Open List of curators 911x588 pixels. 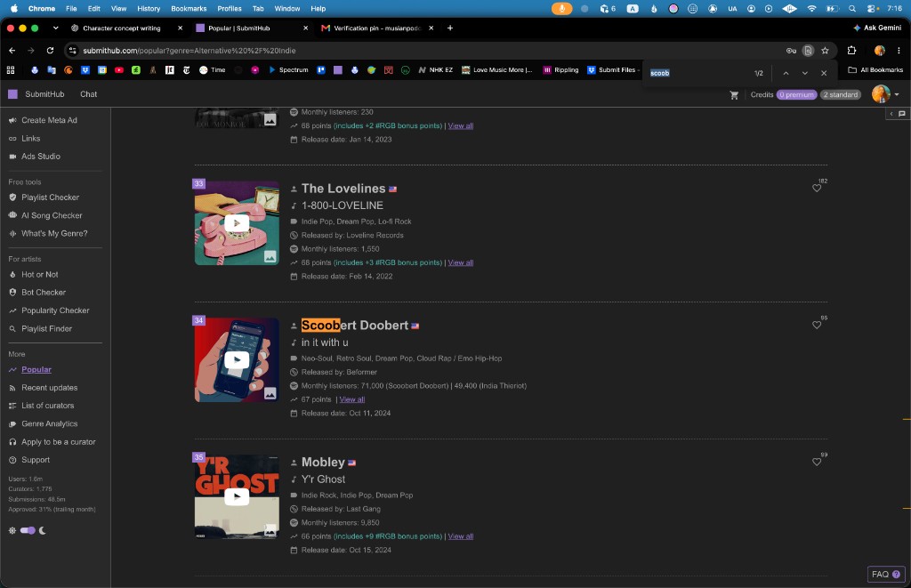[48, 406]
